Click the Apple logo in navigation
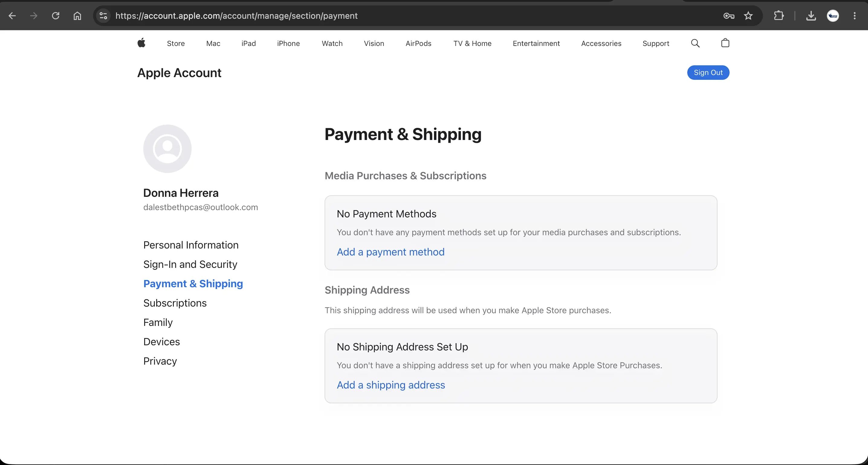 tap(141, 43)
